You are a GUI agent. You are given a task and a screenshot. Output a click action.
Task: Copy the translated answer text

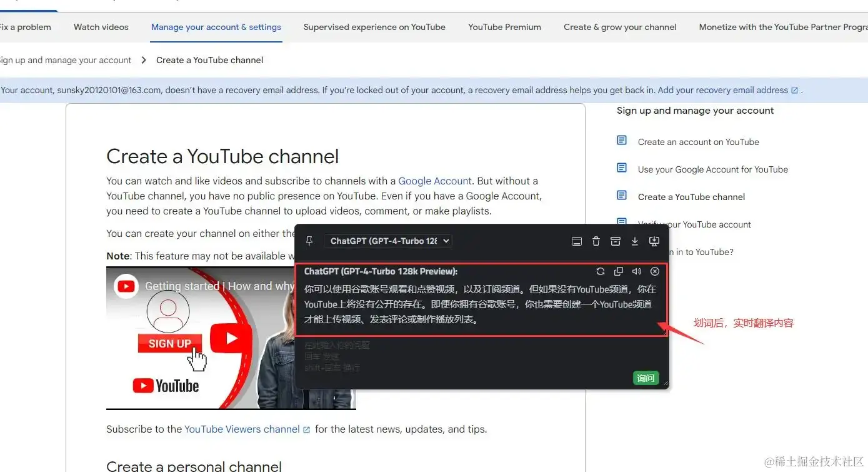click(x=619, y=271)
